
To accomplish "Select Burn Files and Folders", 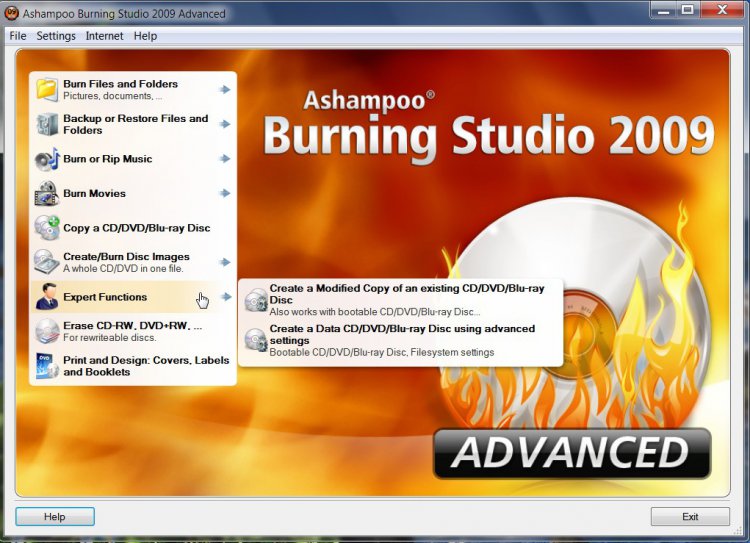I will point(132,89).
